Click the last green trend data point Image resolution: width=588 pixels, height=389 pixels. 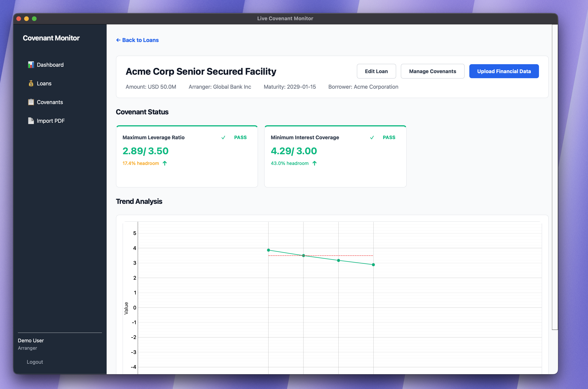373,265
